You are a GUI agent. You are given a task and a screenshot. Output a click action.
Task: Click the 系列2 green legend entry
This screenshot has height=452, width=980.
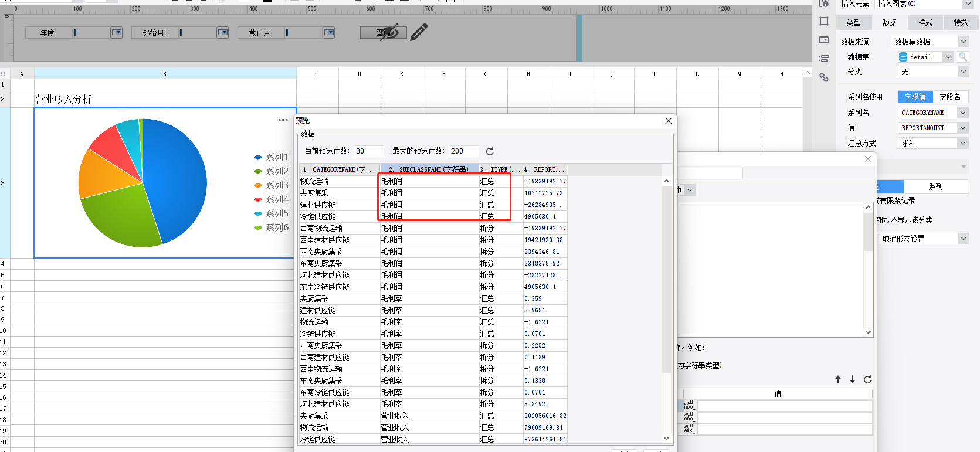click(x=272, y=171)
